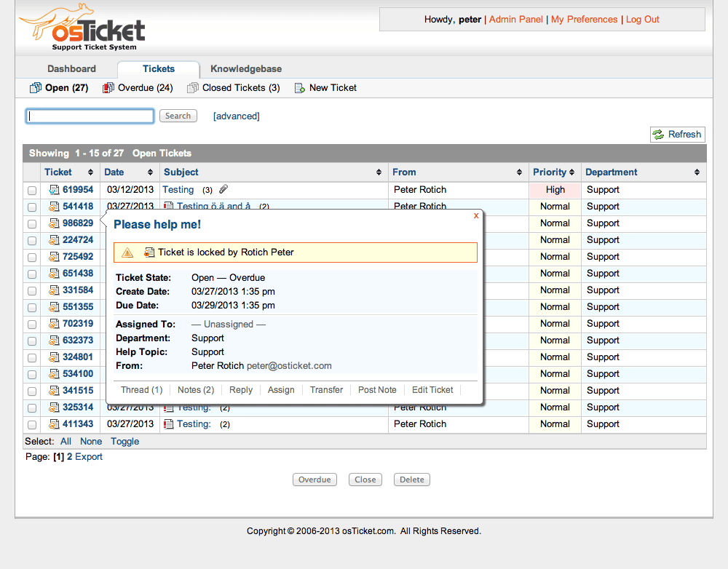Open the Admin Panel link
Image resolution: width=728 pixels, height=569 pixels.
tap(516, 20)
